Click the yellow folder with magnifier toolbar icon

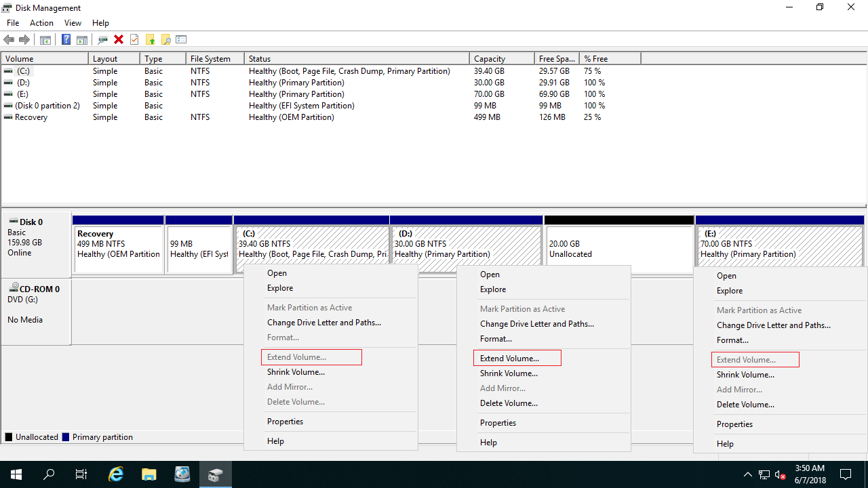click(165, 39)
